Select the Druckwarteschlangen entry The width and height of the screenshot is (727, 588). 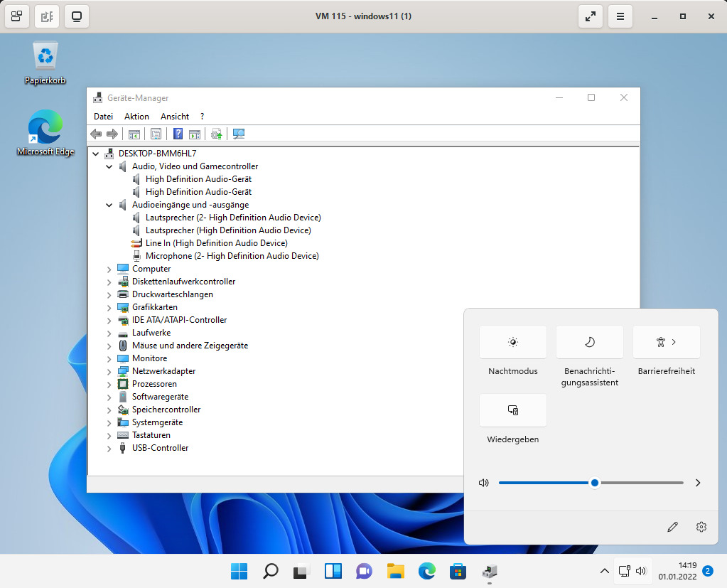(173, 294)
